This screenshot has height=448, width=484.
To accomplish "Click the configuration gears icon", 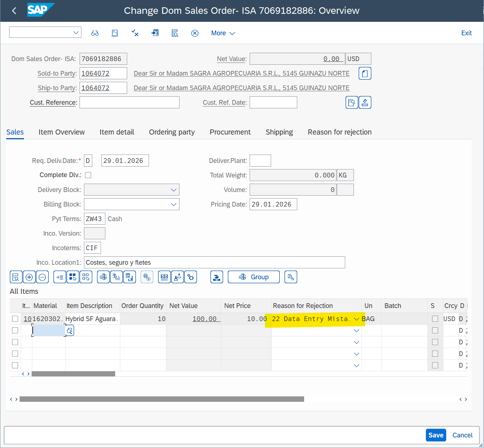I will [190, 277].
